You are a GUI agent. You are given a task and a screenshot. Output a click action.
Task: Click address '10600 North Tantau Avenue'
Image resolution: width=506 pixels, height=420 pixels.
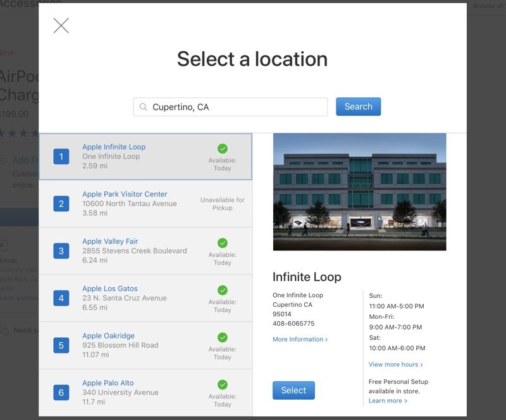click(130, 204)
